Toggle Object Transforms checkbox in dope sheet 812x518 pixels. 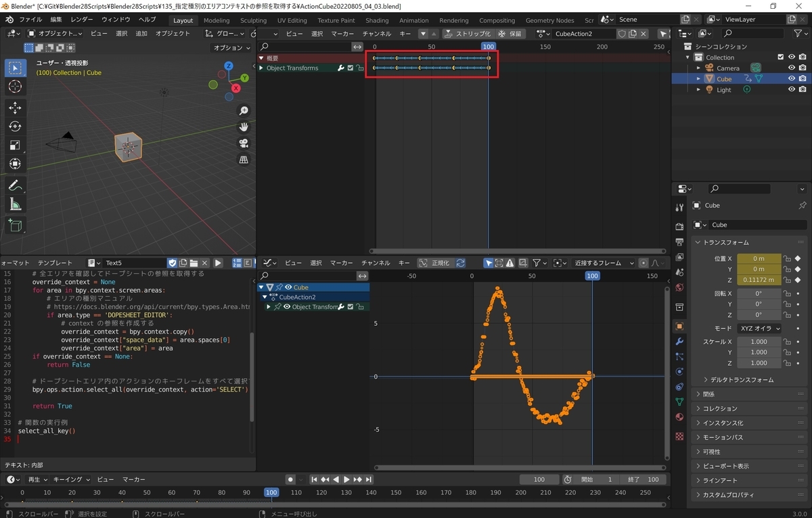[351, 68]
